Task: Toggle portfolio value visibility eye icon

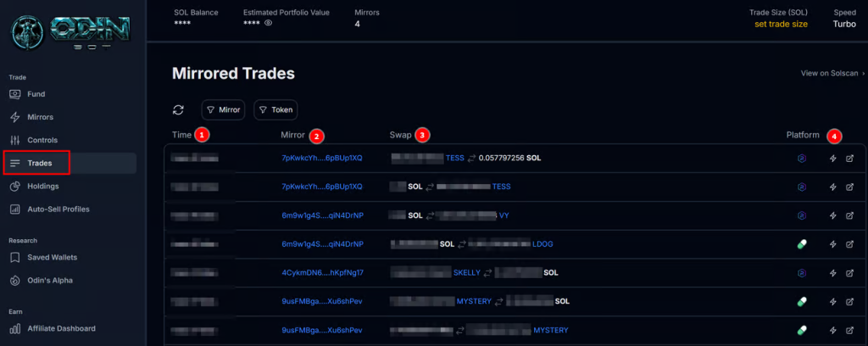Action: (269, 23)
